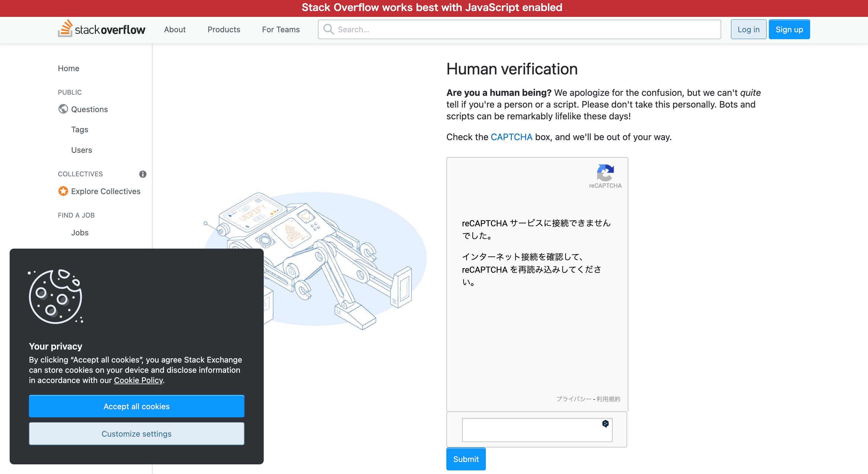Click the Human verification heading
Image resolution: width=868 pixels, height=474 pixels.
point(512,69)
